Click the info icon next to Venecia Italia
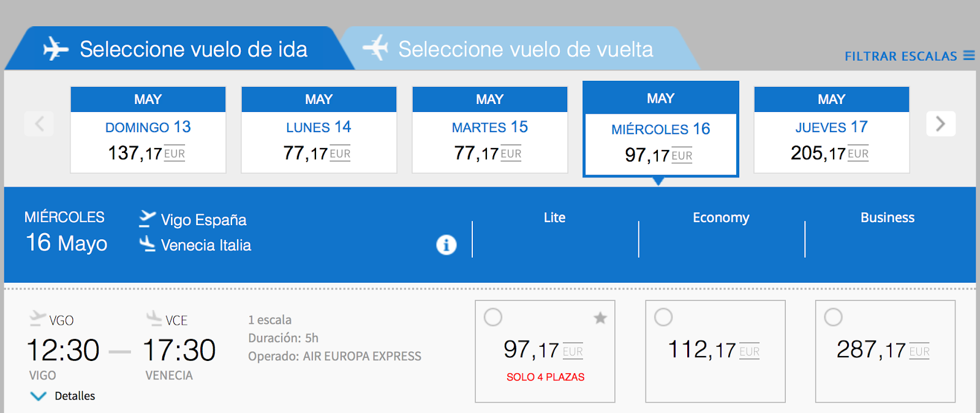The width and height of the screenshot is (980, 413). click(446, 245)
